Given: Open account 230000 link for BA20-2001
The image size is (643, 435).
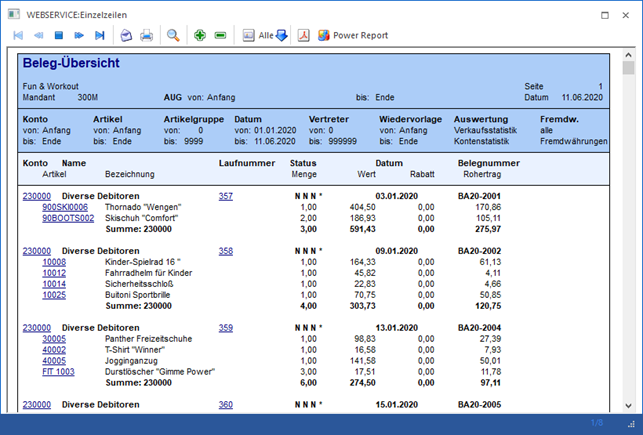Looking at the screenshot, I should (x=36, y=196).
